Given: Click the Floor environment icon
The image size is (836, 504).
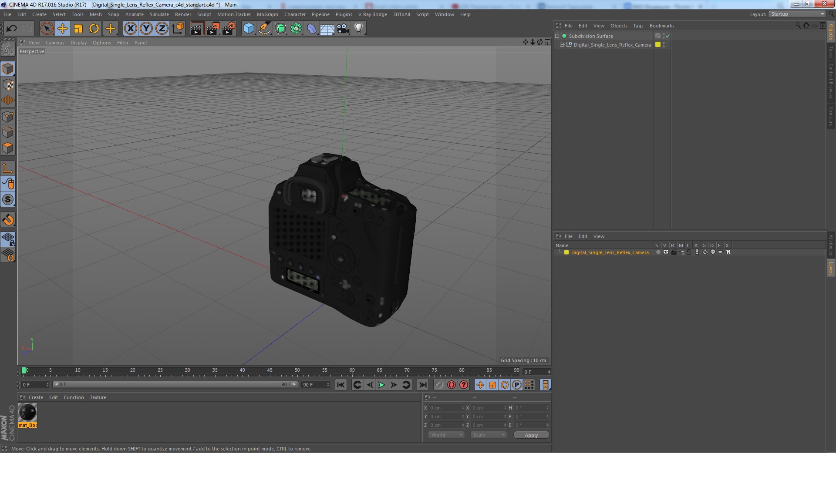Looking at the screenshot, I should point(327,29).
